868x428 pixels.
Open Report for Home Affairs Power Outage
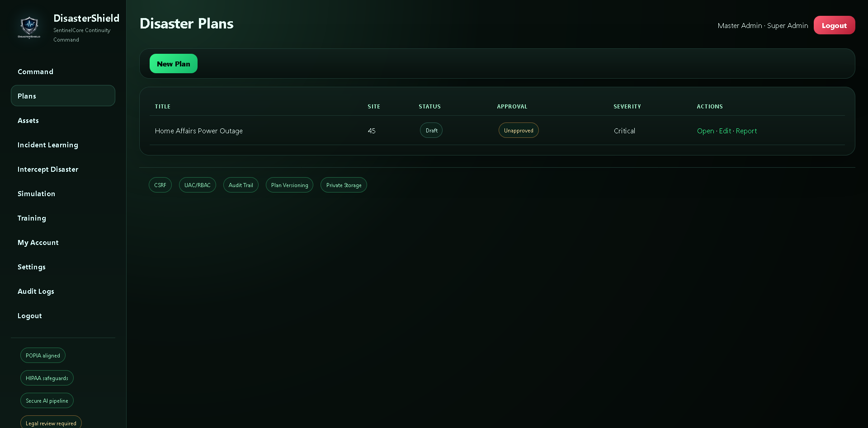746,131
